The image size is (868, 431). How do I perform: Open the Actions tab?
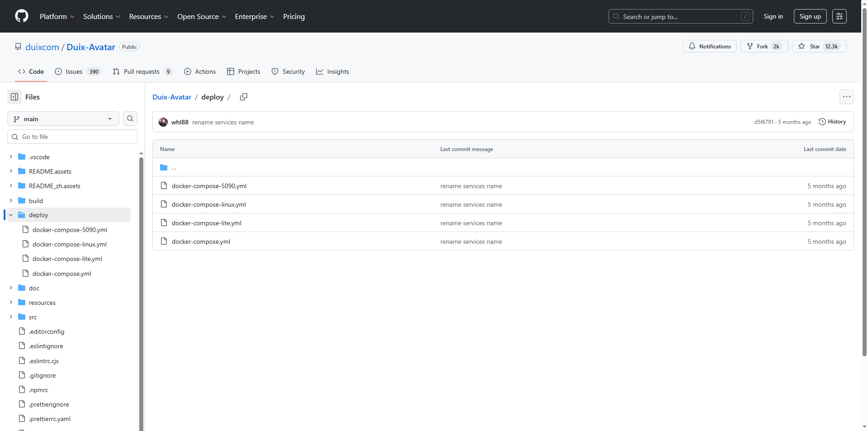click(200, 71)
